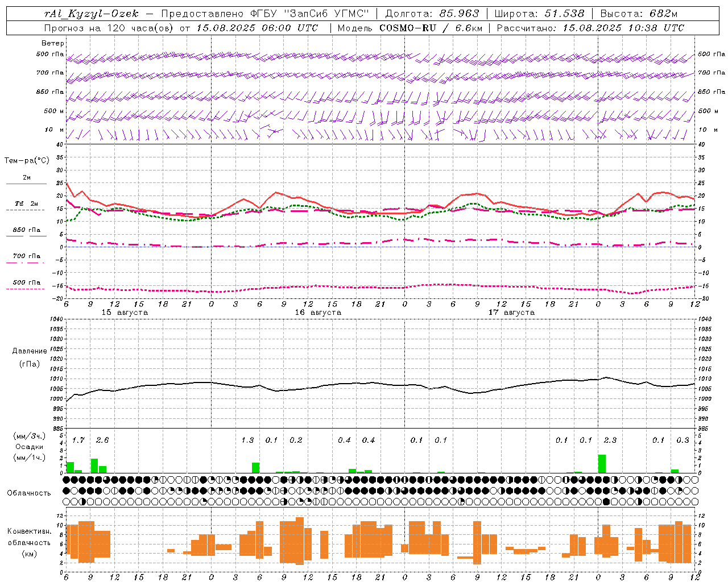This screenshot has height=582, width=728.
Task: Click the (мм/1ч.) precipitation unit label
Action: point(29,458)
